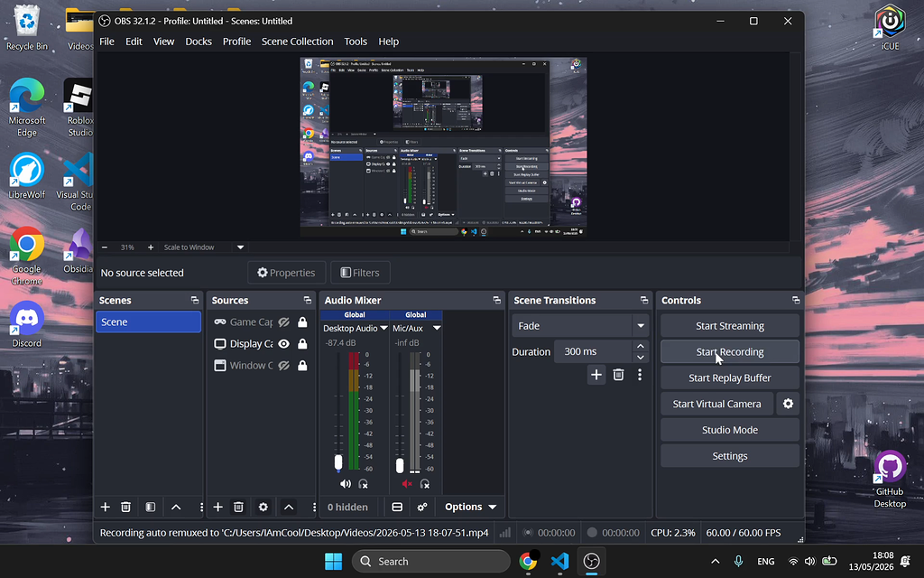Image resolution: width=924 pixels, height=578 pixels.
Task: Zoom out the preview with minus icon
Action: (x=105, y=247)
